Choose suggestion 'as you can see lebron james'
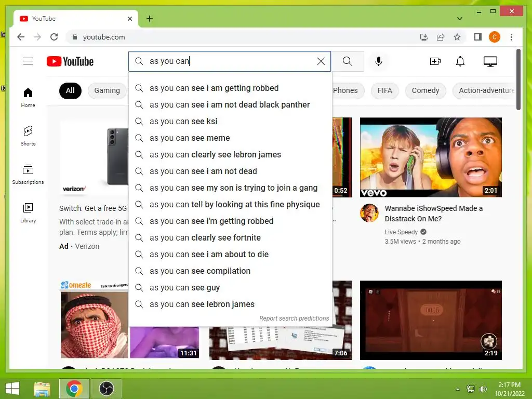This screenshot has height=399, width=532. pyautogui.click(x=230, y=304)
